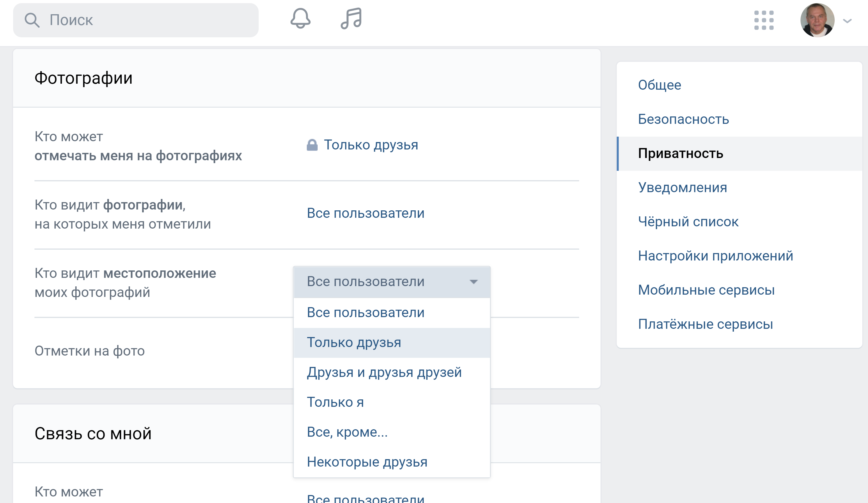The height and width of the screenshot is (503, 868).
Task: Choose Все пользователи option in dropdown list
Action: tap(392, 313)
